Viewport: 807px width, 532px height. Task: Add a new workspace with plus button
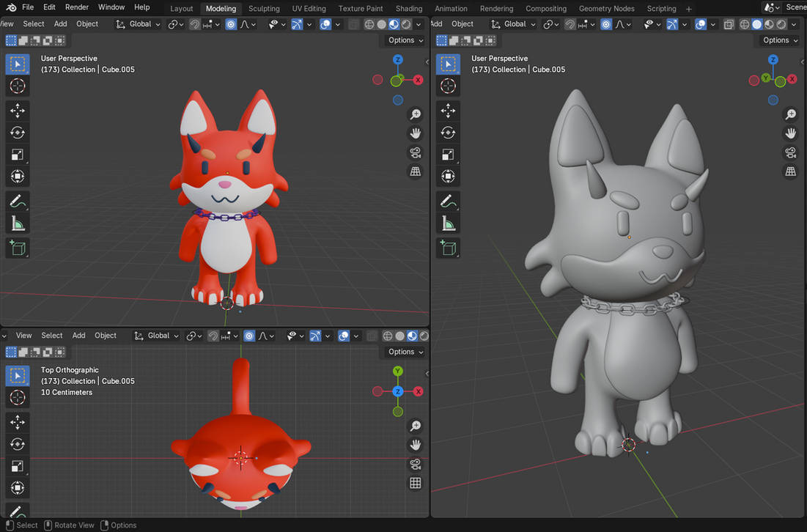pos(689,9)
